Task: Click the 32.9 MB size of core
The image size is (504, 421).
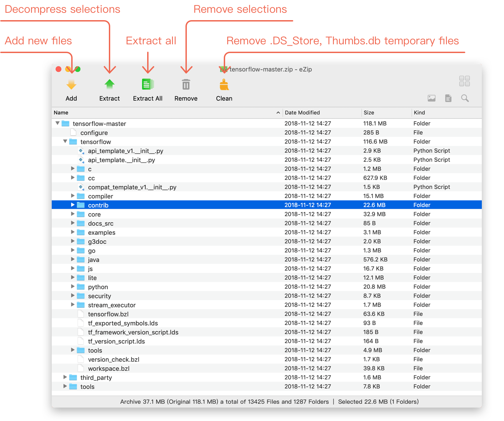Action: click(374, 214)
